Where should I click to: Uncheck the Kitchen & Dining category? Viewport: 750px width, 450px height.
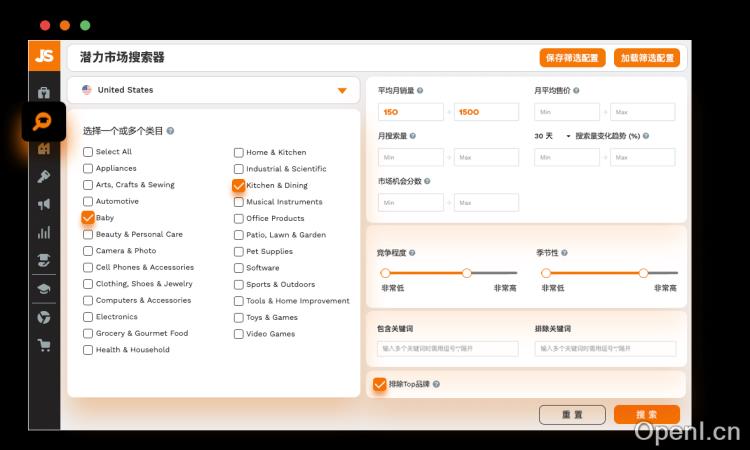coord(238,185)
